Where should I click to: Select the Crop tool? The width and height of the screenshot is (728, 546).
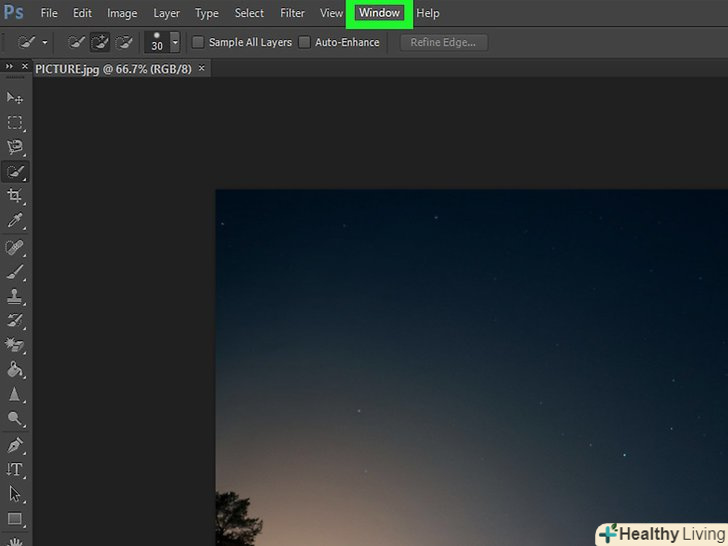click(x=14, y=195)
